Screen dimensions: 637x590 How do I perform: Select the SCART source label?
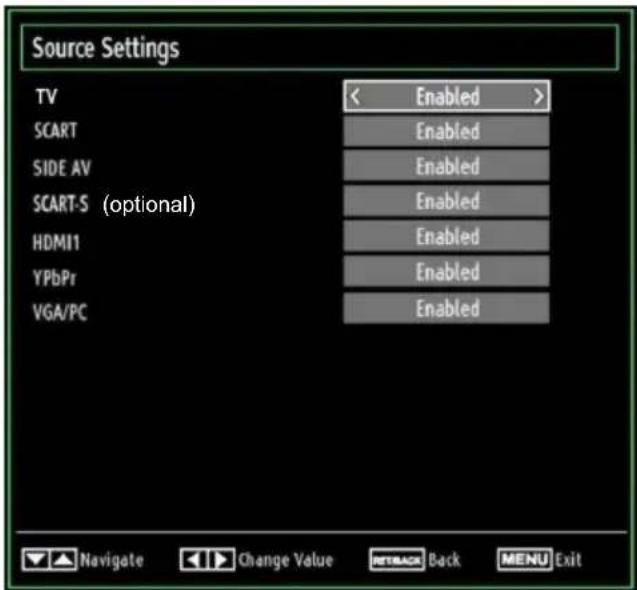pos(55,131)
